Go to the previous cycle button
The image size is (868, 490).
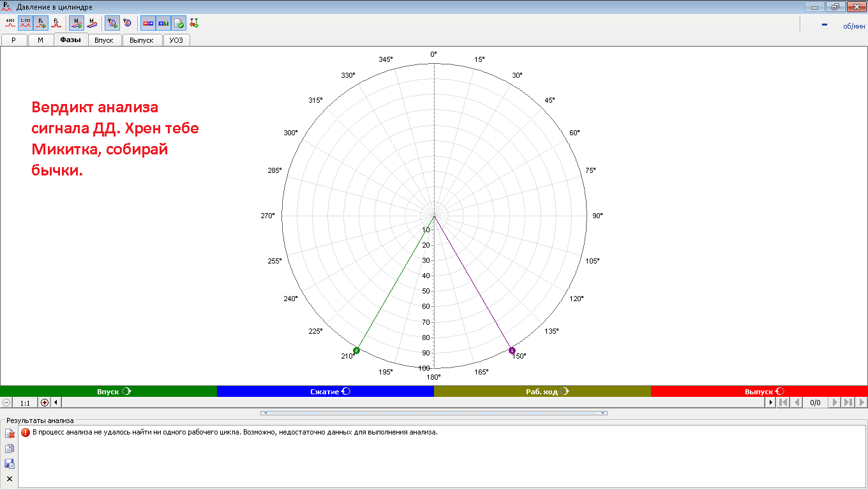tap(797, 403)
